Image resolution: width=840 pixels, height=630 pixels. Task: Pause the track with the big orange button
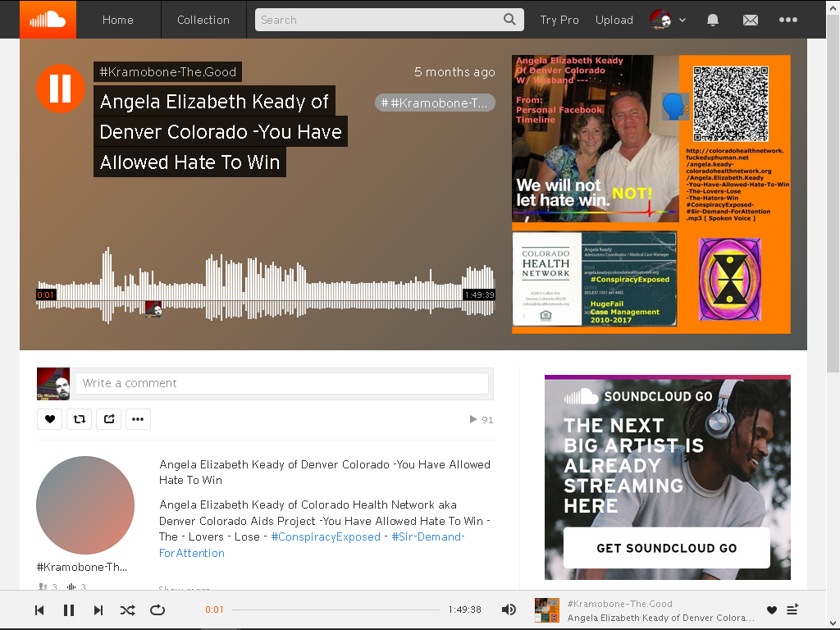(x=61, y=89)
